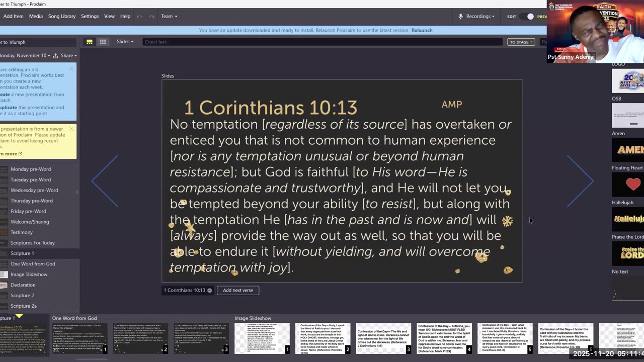Select the 1 Corinthians 10:13 filmstrip thumbnail

tap(24, 338)
